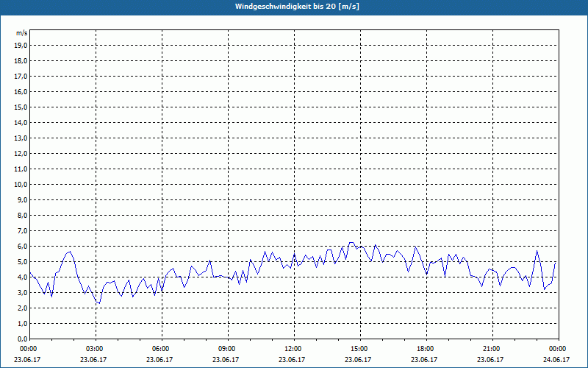Select the 11,0 y-axis label
This screenshot has width=588, height=368.
pyautogui.click(x=21, y=169)
